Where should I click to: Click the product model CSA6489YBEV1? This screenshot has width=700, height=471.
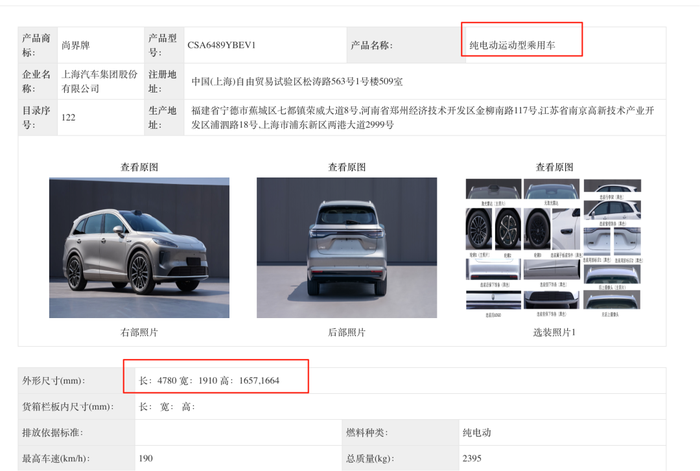point(222,45)
